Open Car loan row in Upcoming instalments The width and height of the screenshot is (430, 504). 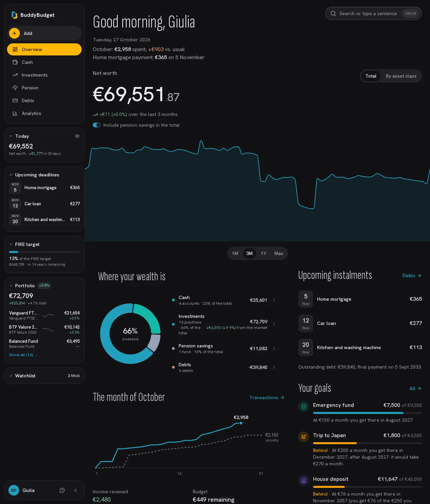click(x=360, y=323)
